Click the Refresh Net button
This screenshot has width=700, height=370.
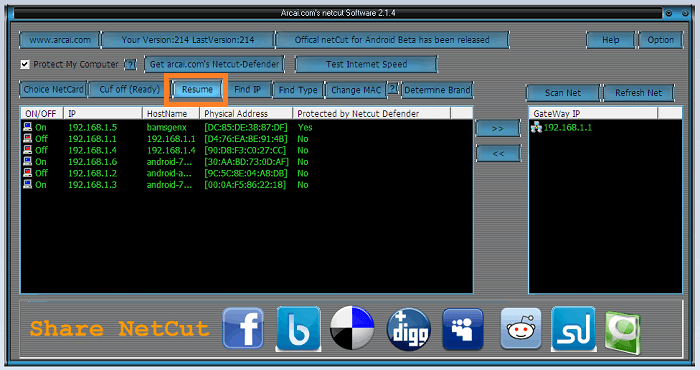tap(638, 93)
